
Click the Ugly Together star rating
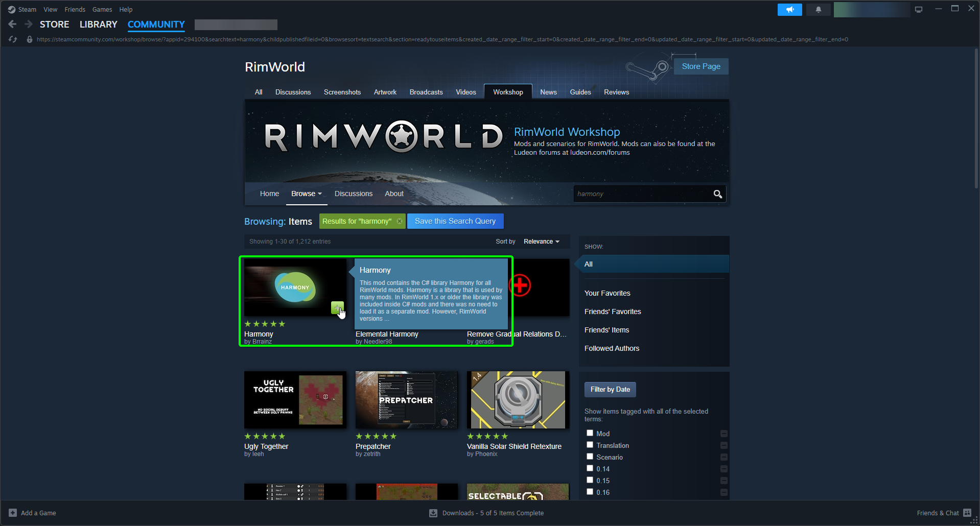265,436
